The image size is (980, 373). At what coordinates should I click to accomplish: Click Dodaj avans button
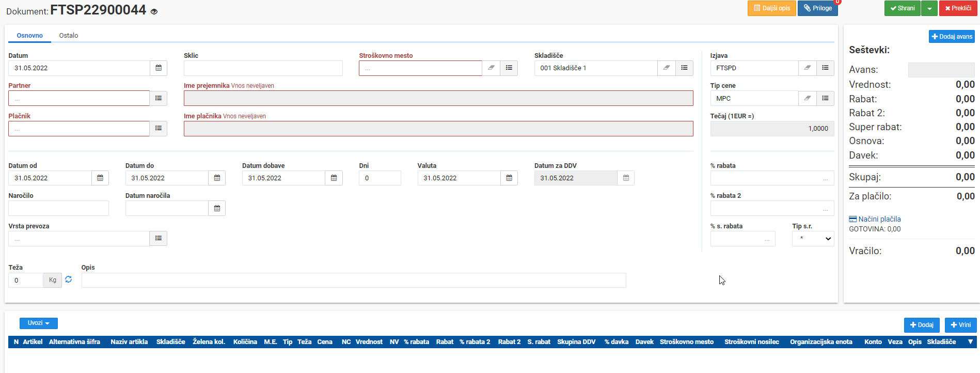click(x=952, y=37)
